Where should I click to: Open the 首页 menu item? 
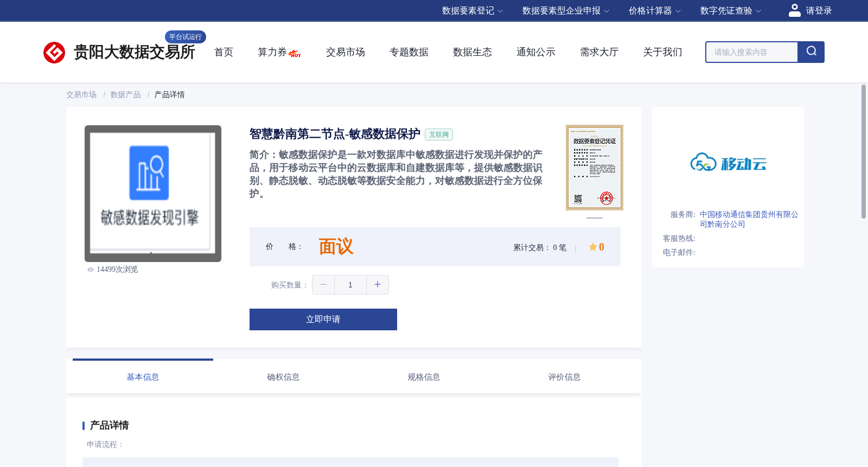click(x=224, y=52)
